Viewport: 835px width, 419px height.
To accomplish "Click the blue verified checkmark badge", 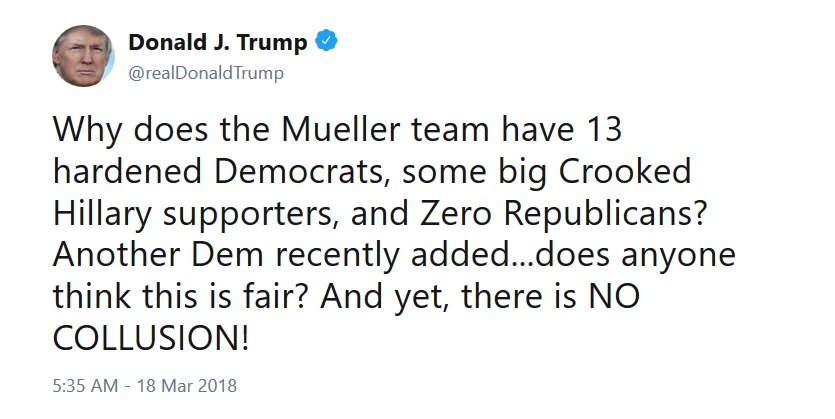I will [326, 41].
